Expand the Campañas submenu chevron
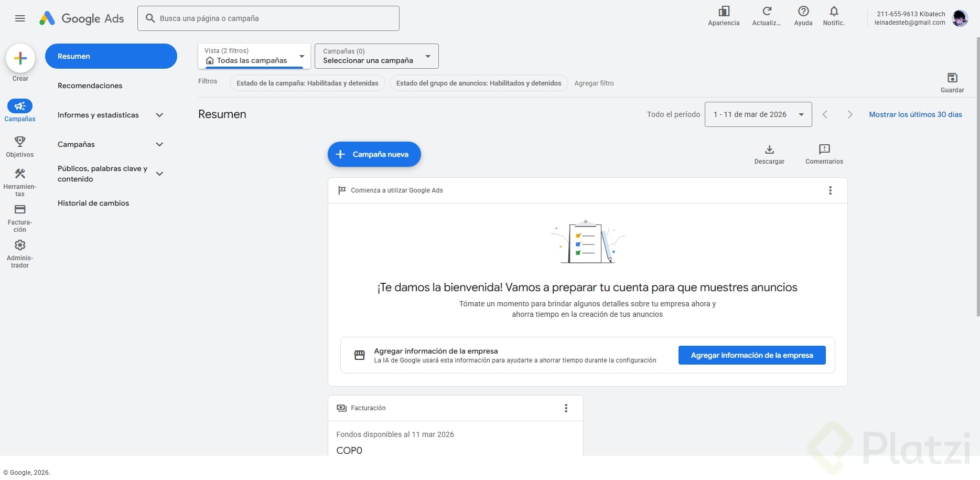 159,144
